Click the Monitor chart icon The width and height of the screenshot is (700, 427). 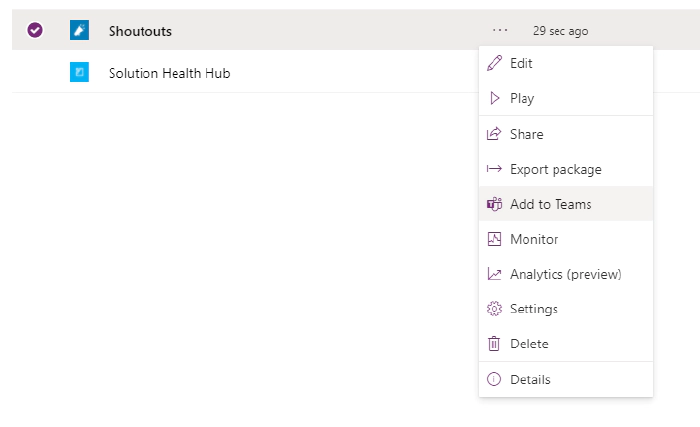494,239
